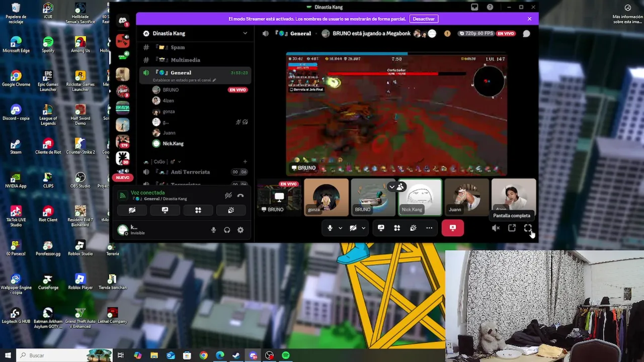Image resolution: width=644 pixels, height=362 pixels.
Task: Disconnect from voice with the hang-up phone icon
Action: (x=240, y=196)
